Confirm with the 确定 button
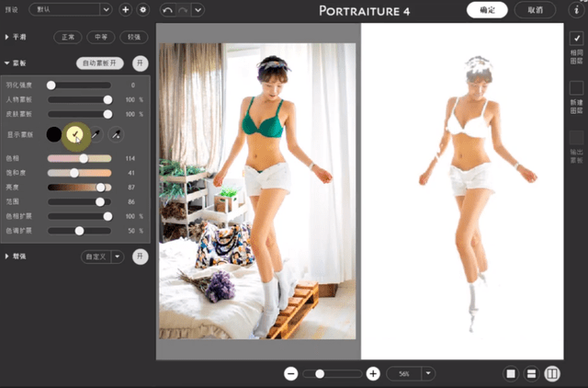 [x=487, y=10]
